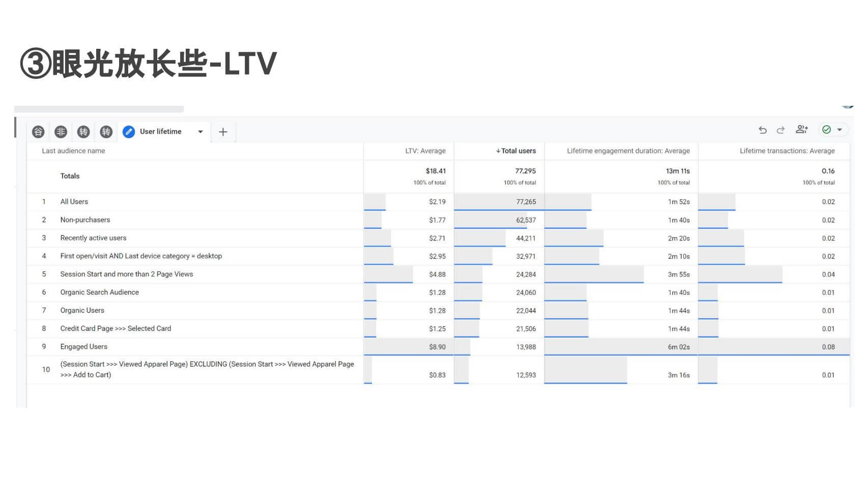Select the Non-purchasers audience row
The width and height of the screenshot is (868, 488).
click(x=85, y=220)
